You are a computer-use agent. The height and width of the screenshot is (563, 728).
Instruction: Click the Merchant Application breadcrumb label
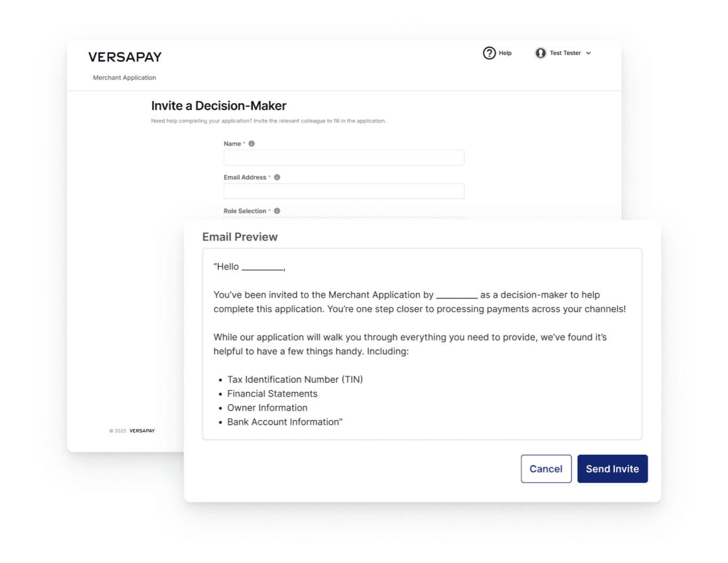tap(124, 77)
